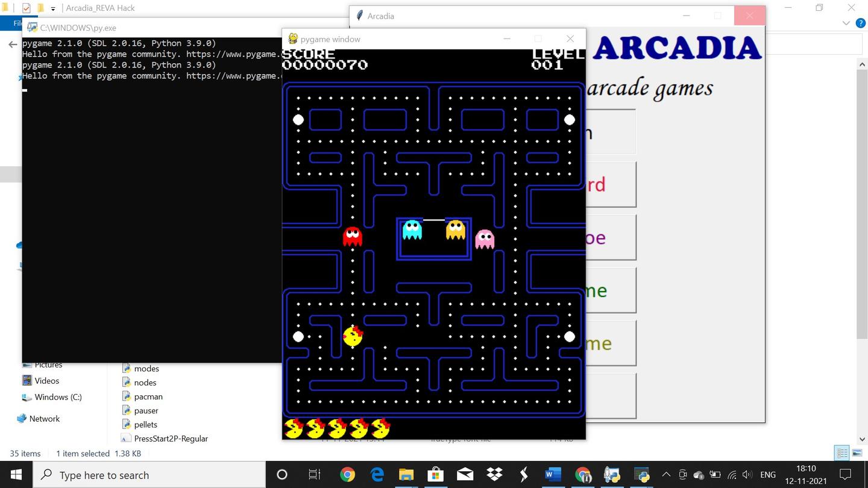Select the file named pellets
The height and width of the screenshot is (488, 868).
[145, 424]
